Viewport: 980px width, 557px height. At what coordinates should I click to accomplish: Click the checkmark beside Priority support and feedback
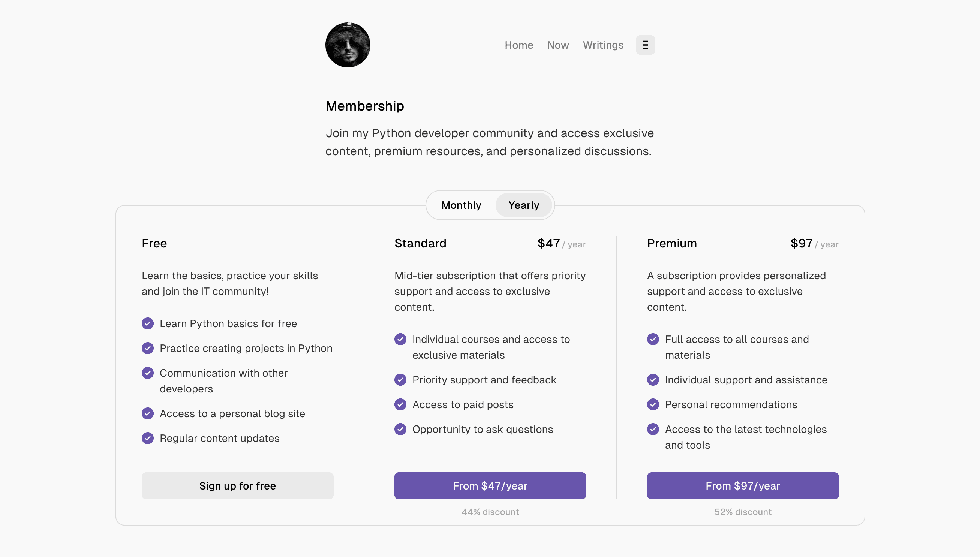coord(400,379)
